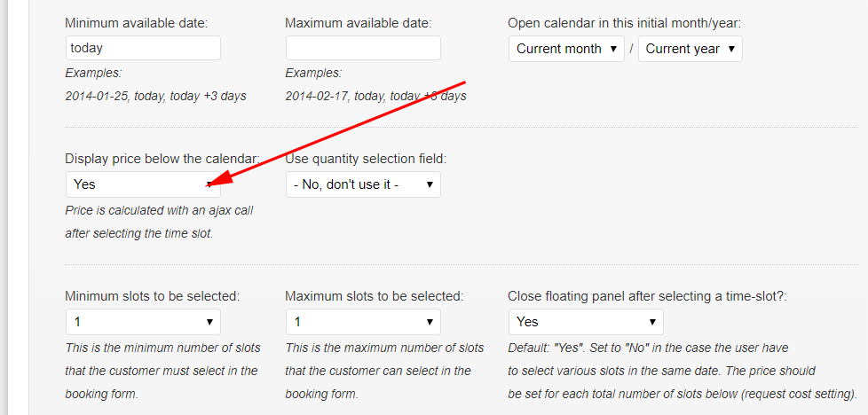Click the empty Maximum available date field
The image size is (868, 415).
363,48
